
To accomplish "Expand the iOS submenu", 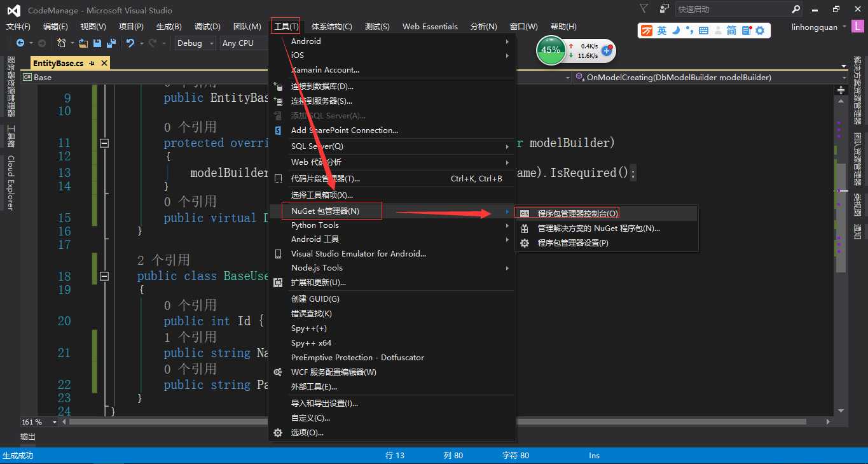I will click(x=392, y=55).
